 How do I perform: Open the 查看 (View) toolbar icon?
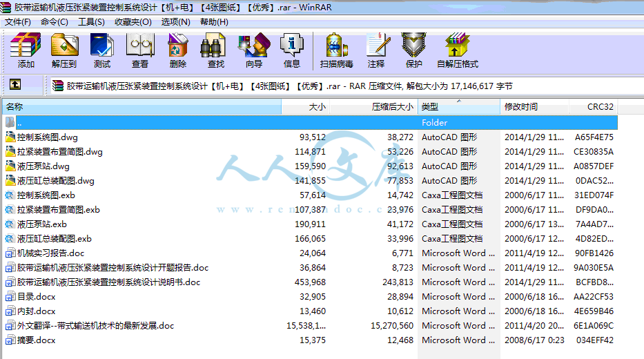point(140,45)
